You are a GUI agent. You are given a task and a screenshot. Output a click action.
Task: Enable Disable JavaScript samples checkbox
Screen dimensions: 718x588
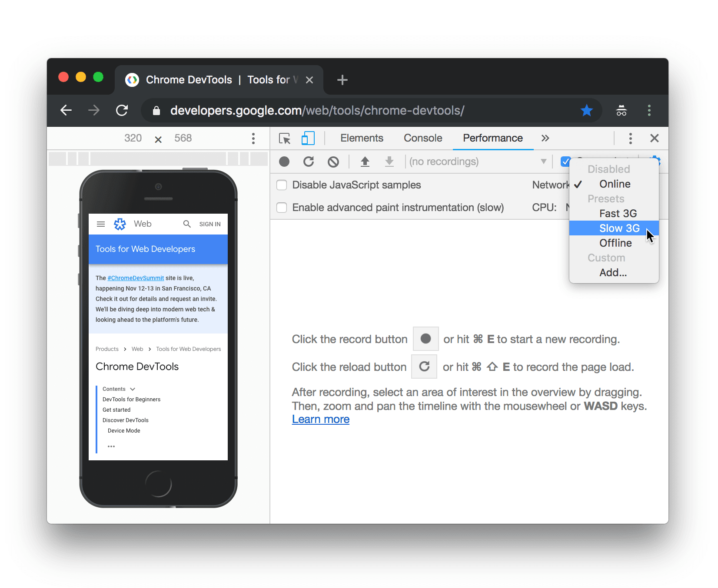[x=282, y=185]
